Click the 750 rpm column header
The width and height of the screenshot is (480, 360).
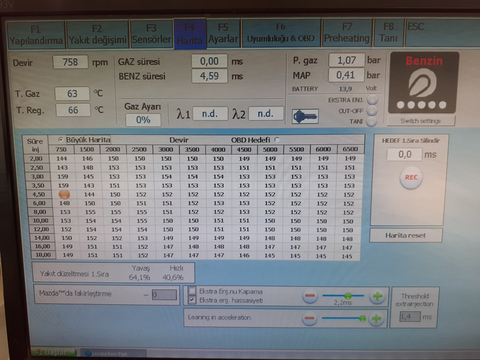pyautogui.click(x=61, y=149)
